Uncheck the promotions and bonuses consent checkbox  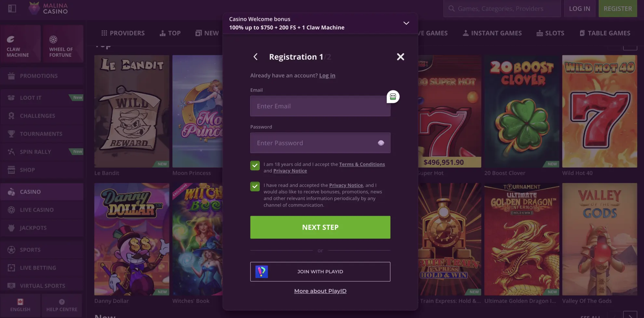click(255, 187)
